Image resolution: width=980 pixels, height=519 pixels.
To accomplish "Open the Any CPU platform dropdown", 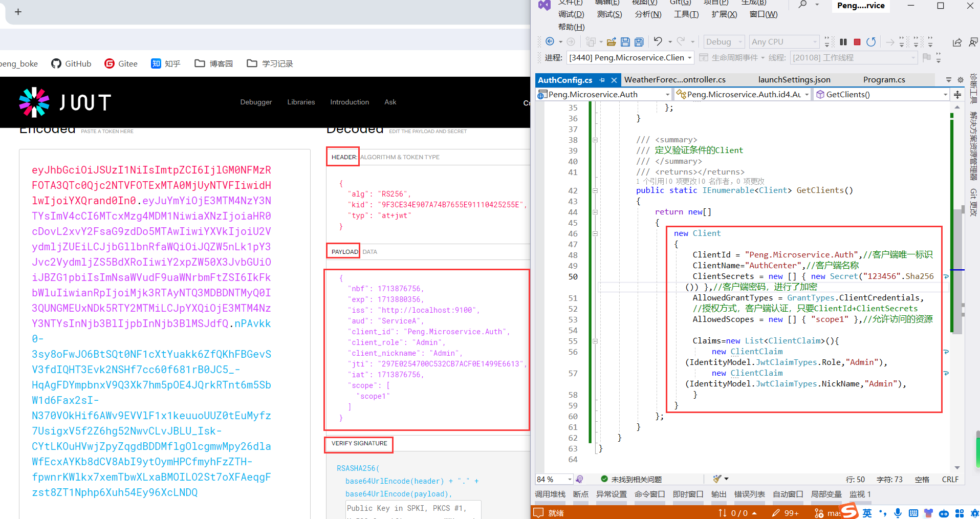I will (785, 42).
